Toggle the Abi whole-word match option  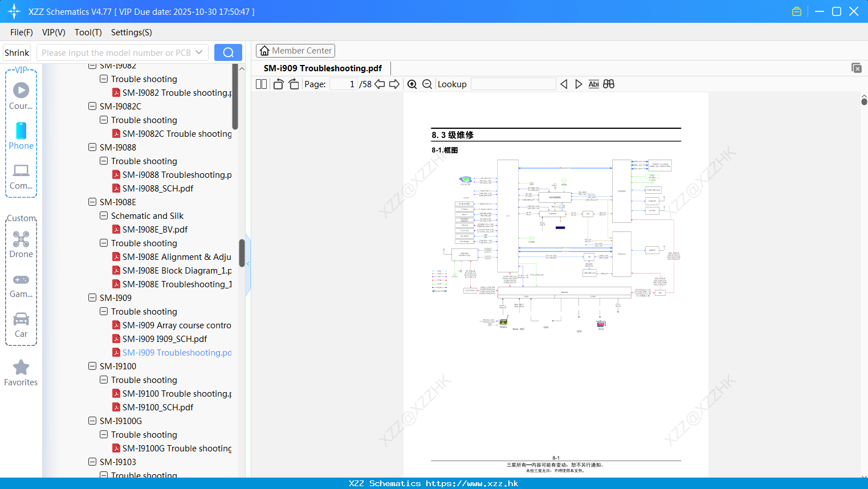tap(593, 84)
